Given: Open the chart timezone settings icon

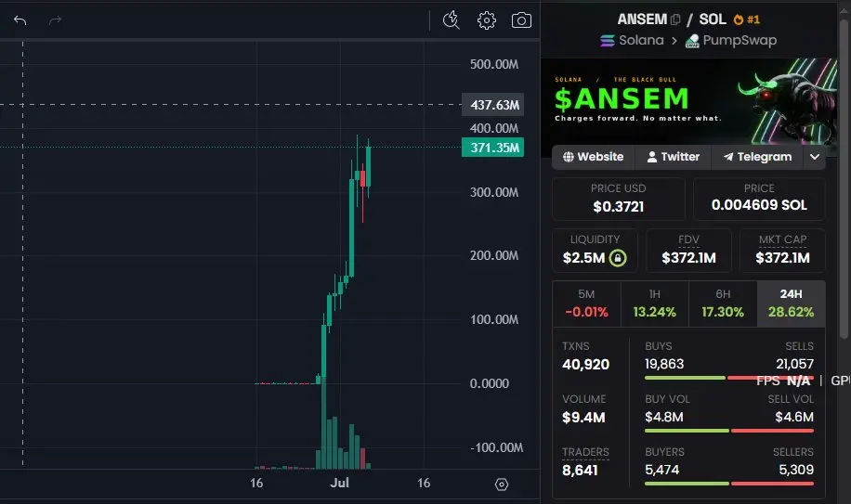Looking at the screenshot, I should pos(502,484).
